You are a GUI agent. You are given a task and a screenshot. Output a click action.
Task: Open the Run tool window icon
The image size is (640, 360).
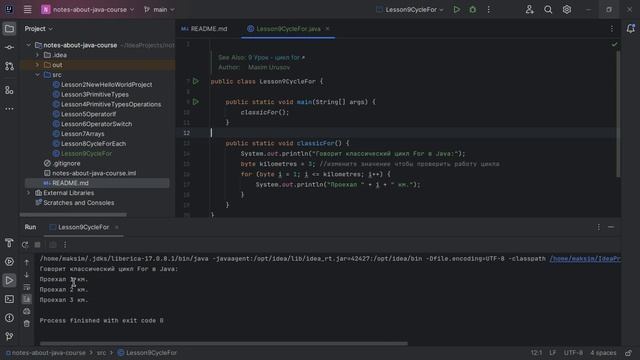pyautogui.click(x=9, y=280)
